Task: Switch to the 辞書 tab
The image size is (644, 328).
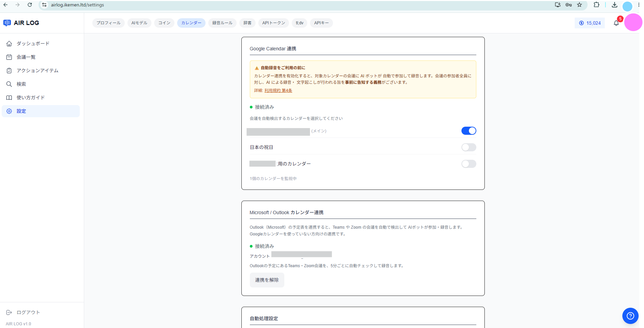Action: click(x=247, y=23)
